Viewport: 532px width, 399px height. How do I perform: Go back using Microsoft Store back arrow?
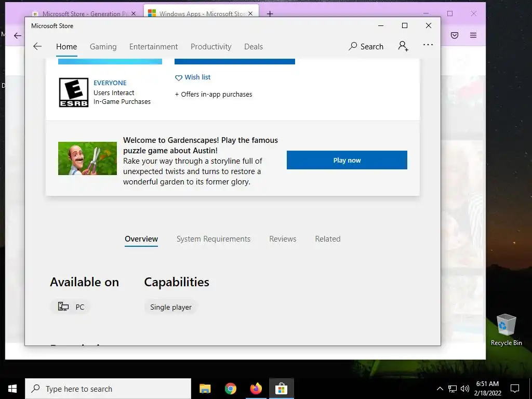[x=37, y=46]
